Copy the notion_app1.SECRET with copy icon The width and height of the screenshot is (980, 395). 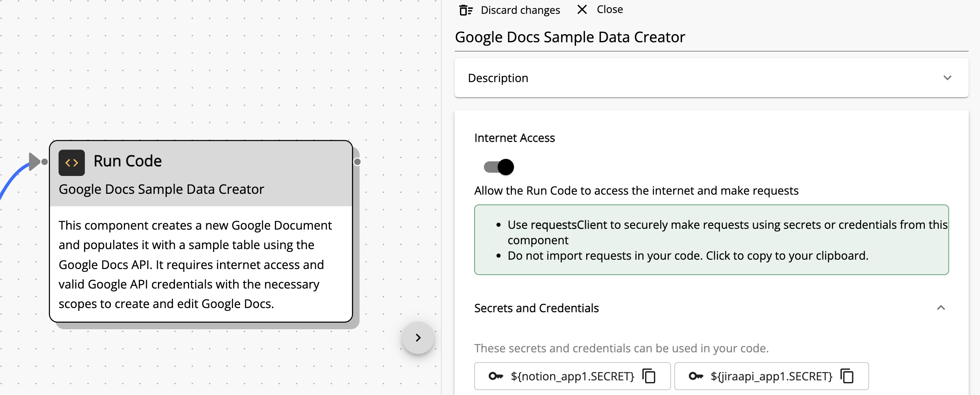pos(649,376)
